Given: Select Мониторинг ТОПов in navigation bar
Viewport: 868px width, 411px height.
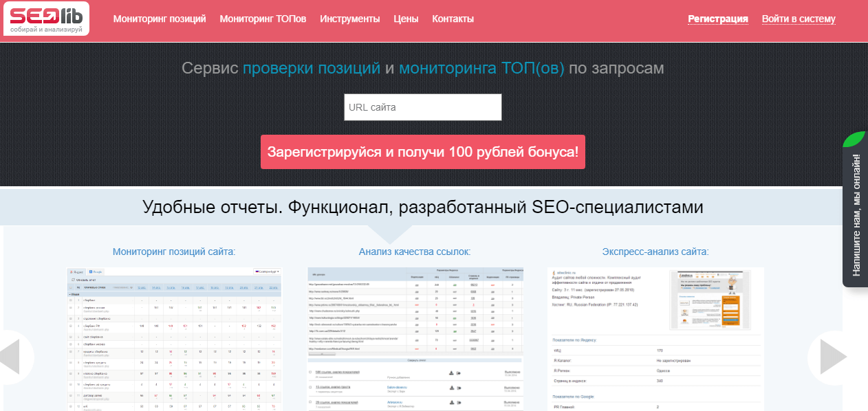Looking at the screenshot, I should coord(263,19).
